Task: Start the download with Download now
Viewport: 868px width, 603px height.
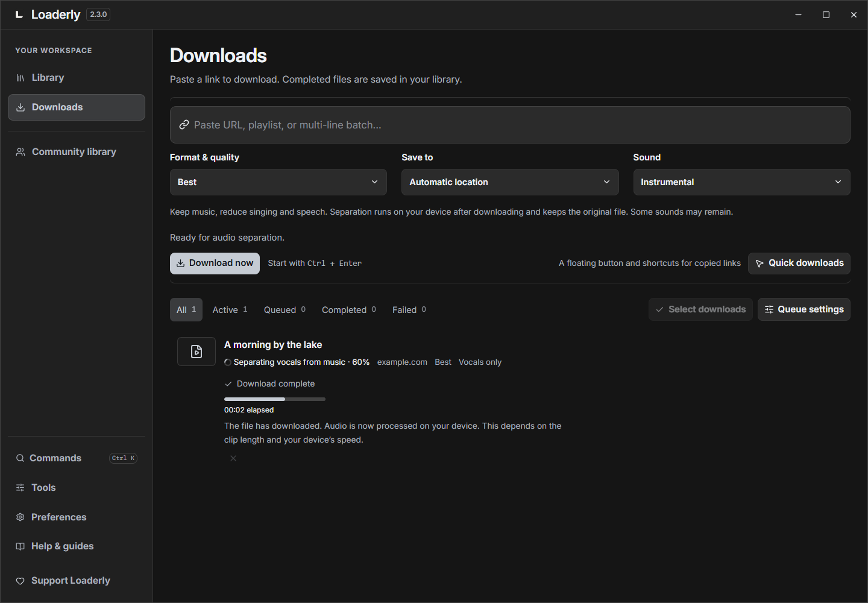Action: tap(215, 264)
